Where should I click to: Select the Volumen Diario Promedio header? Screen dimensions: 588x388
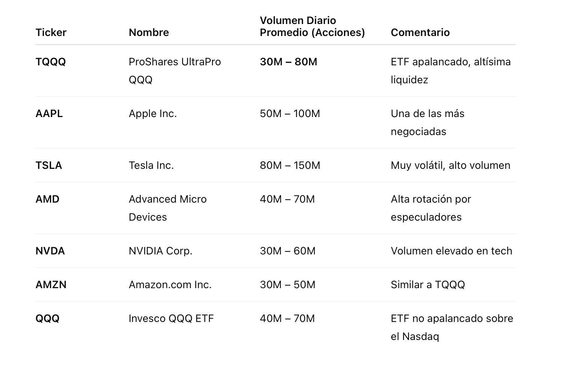(312, 26)
